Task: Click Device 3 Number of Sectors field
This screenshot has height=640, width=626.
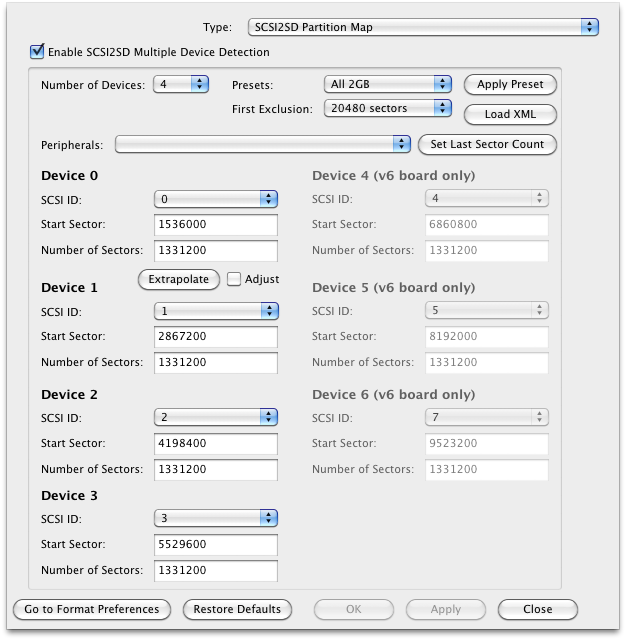Action: coord(216,571)
